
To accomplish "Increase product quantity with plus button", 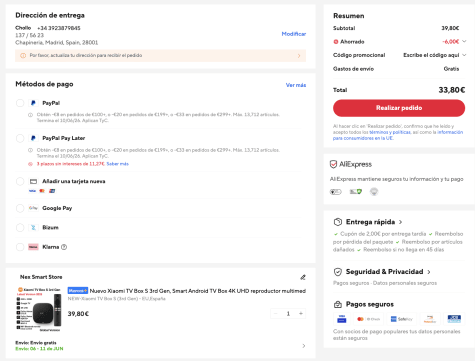I will click(x=301, y=313).
